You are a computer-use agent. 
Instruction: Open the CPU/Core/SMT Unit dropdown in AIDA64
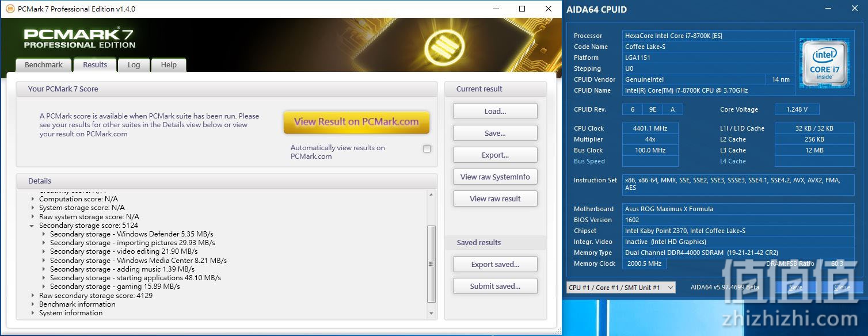[621, 287]
